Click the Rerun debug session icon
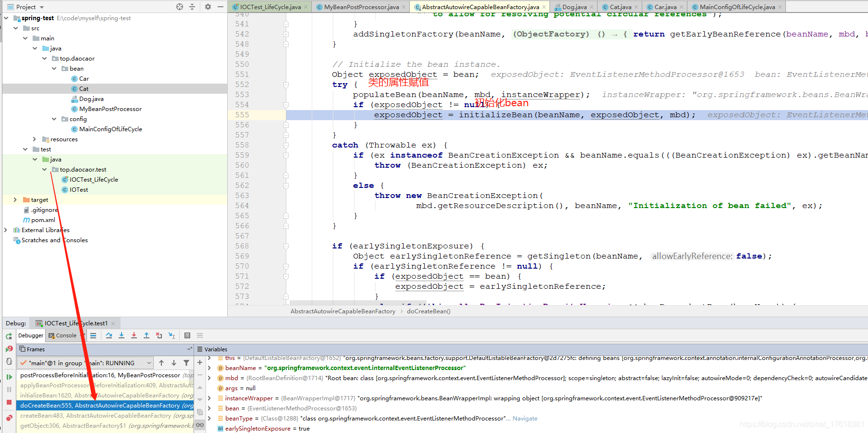Viewport: 868px width, 433px height. coord(9,336)
